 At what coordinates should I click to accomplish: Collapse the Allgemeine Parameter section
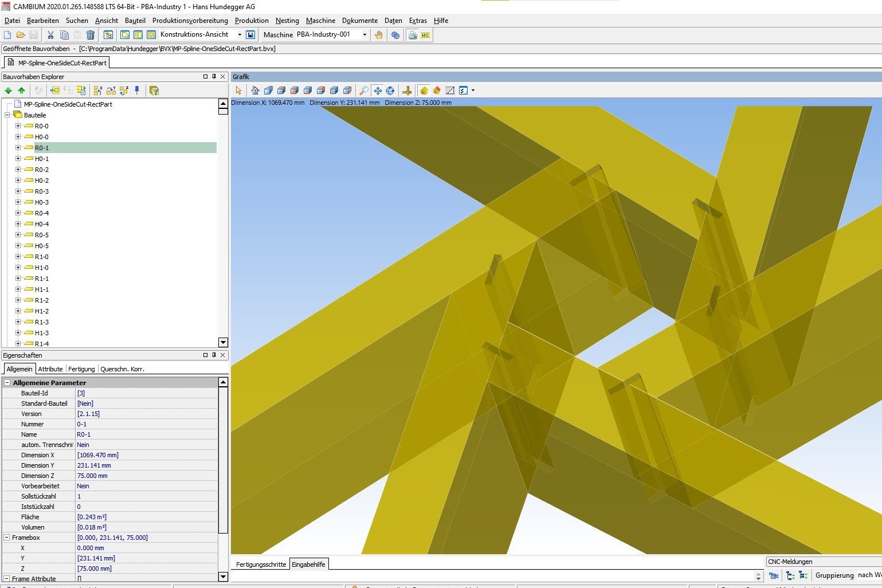pyautogui.click(x=7, y=383)
